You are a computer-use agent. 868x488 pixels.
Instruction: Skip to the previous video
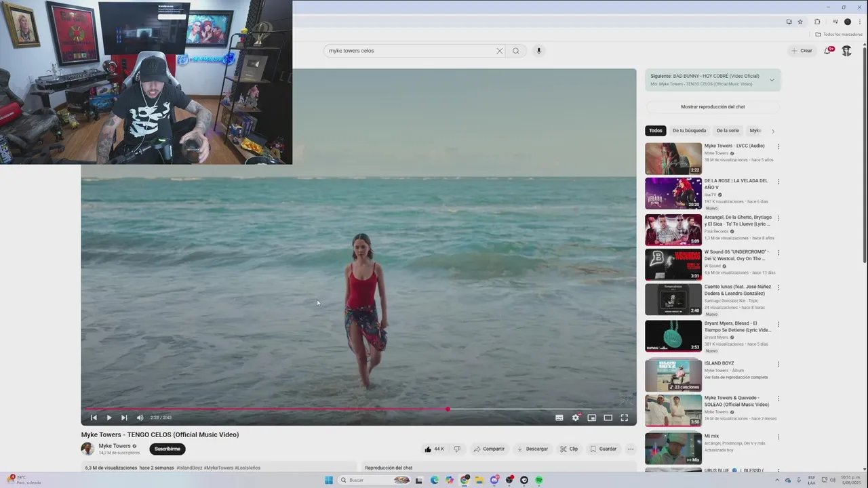point(94,418)
